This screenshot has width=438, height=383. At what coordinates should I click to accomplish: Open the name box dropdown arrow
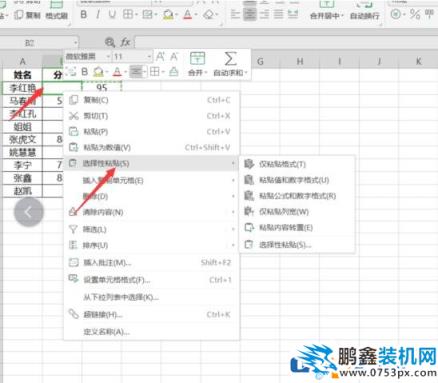pyautogui.click(x=76, y=43)
